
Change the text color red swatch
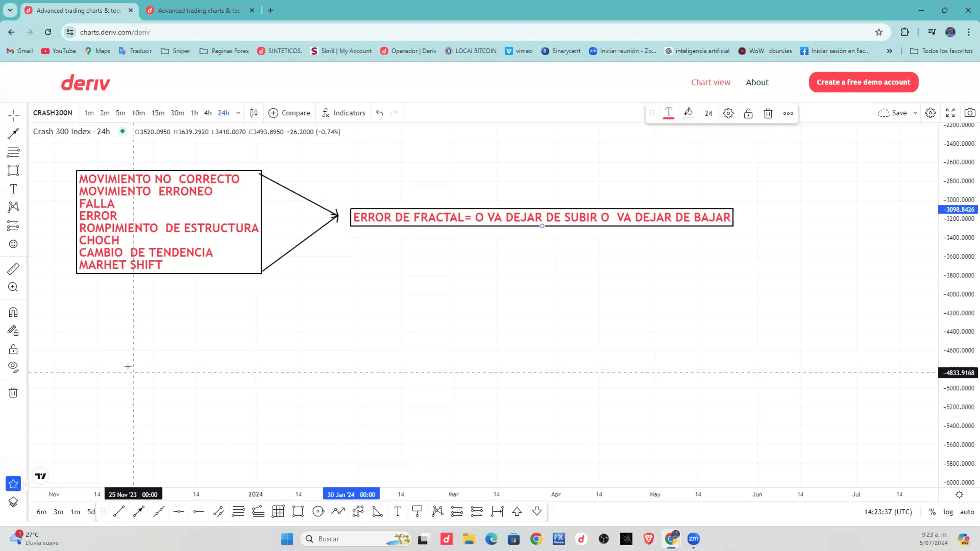(668, 113)
